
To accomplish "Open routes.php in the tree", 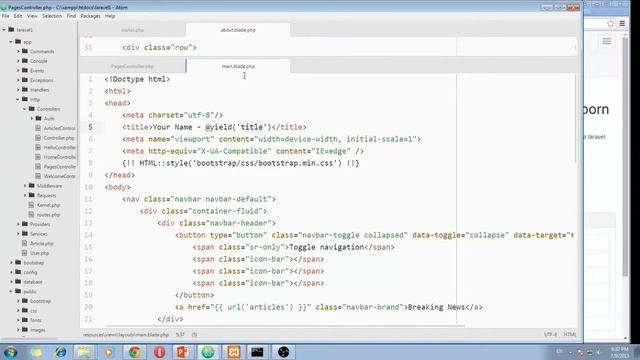I will (x=48, y=215).
